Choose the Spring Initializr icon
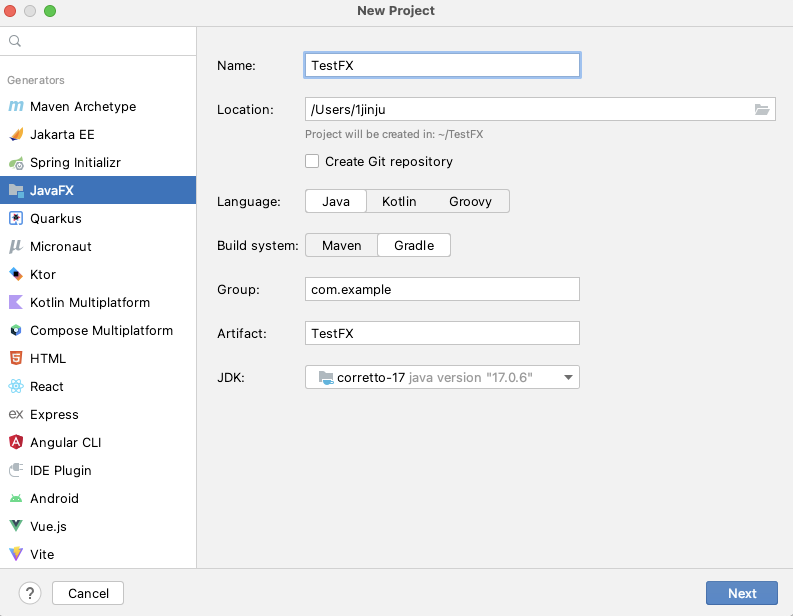The image size is (793, 616). click(x=16, y=163)
